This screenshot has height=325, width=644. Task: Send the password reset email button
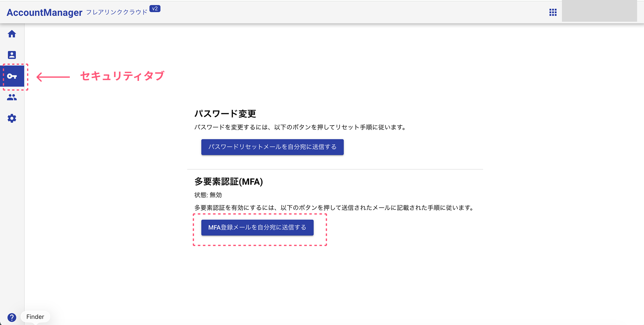[272, 147]
